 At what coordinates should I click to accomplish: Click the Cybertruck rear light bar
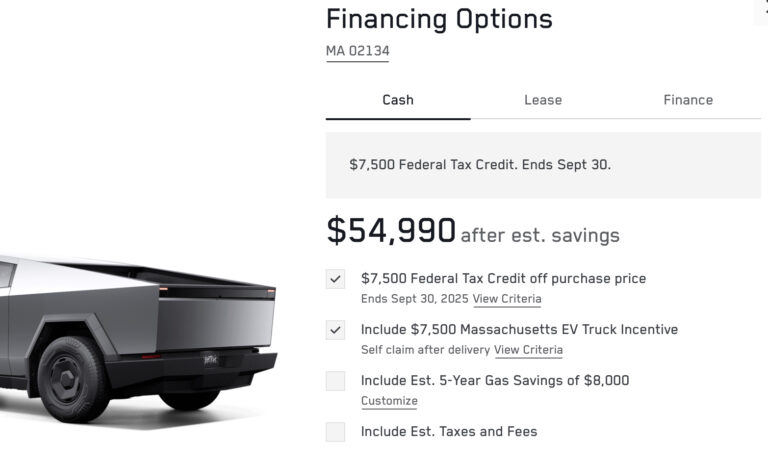tap(216, 291)
